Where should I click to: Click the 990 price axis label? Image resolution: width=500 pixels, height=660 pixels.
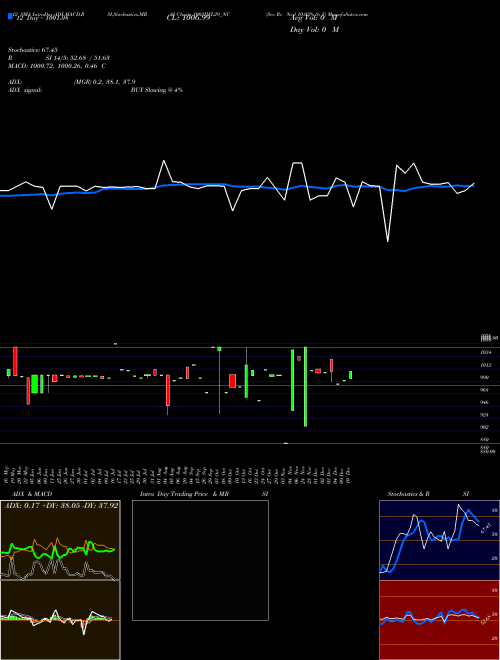[x=484, y=378]
